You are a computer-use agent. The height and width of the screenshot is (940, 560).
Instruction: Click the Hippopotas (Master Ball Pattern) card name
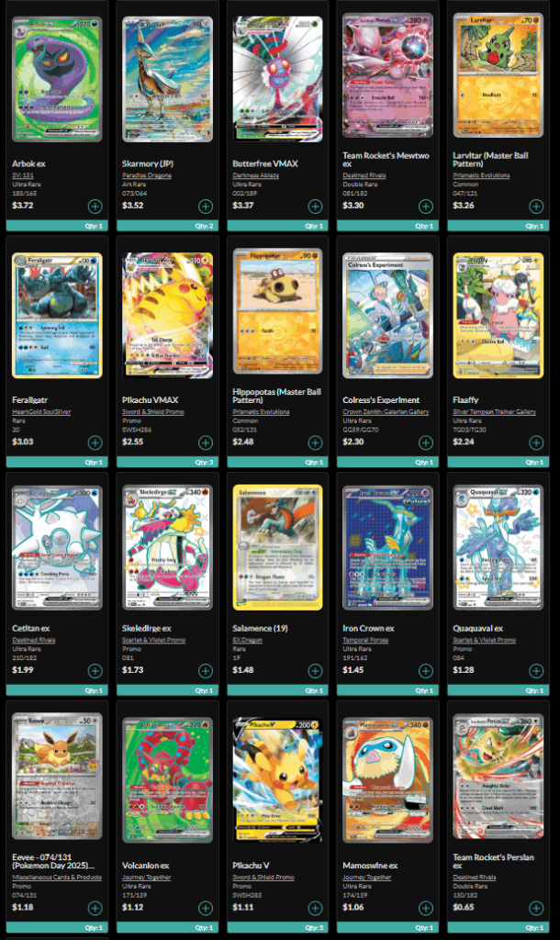tap(277, 396)
